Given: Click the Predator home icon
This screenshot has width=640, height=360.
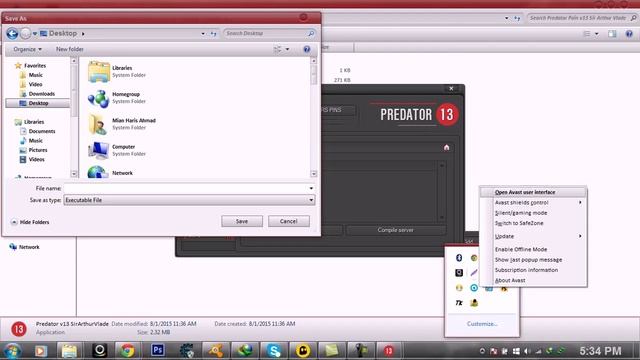Looking at the screenshot, I should click(447, 147).
